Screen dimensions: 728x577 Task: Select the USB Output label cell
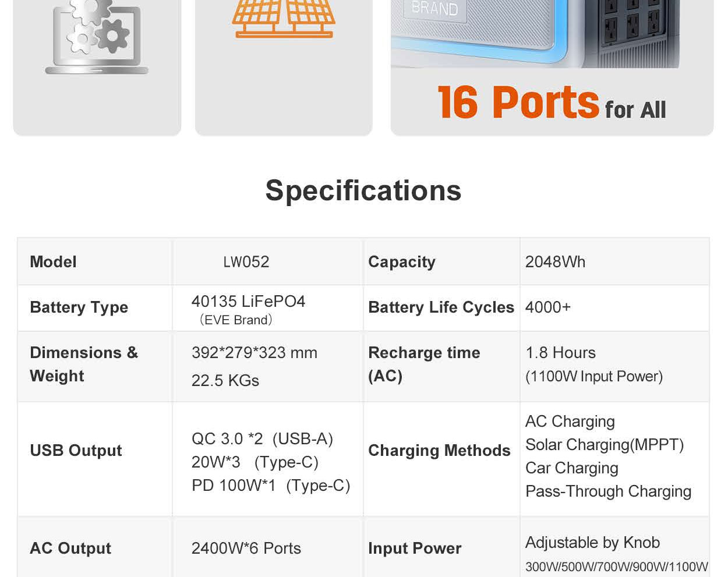[76, 451]
